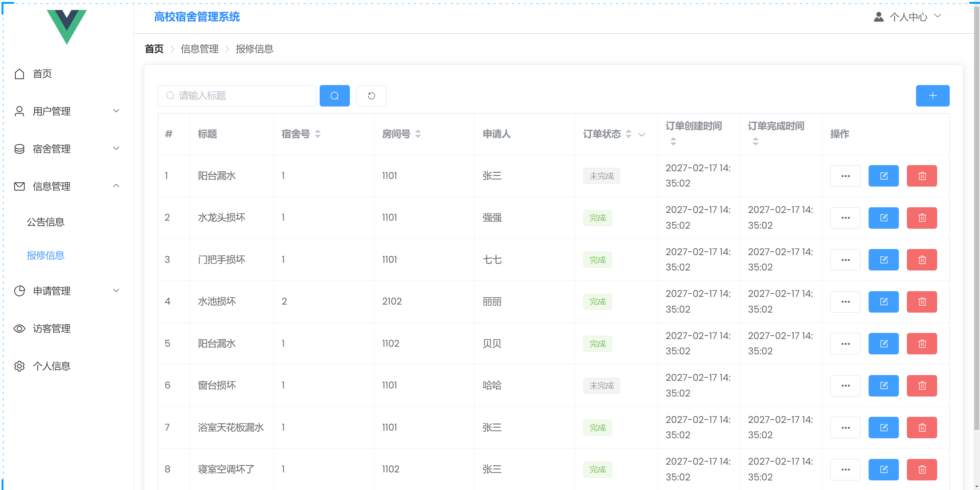Sort table by 宿舍号 column

click(317, 134)
